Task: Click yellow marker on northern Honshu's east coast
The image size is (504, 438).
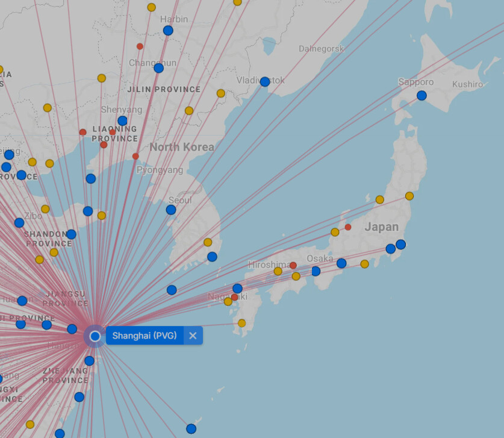Action: (409, 196)
